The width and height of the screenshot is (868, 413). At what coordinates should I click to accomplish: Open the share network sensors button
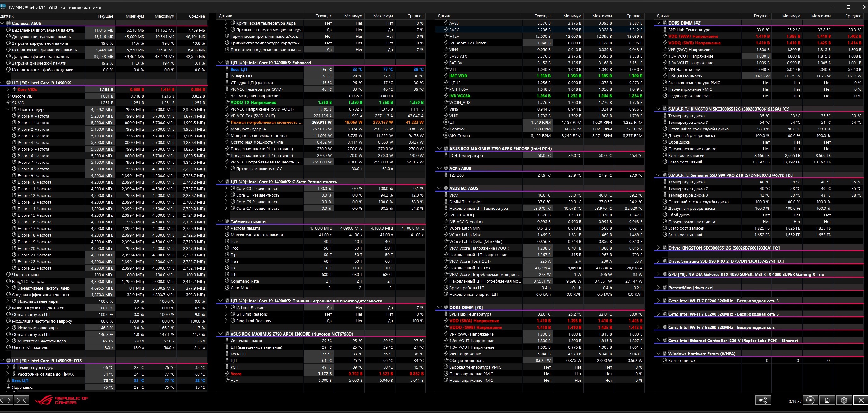tap(763, 400)
